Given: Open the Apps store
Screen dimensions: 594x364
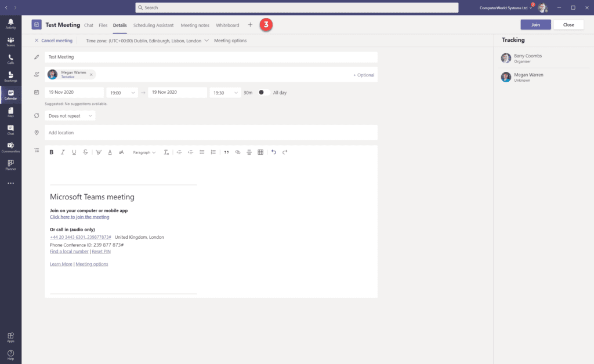Looking at the screenshot, I should (x=10, y=337).
